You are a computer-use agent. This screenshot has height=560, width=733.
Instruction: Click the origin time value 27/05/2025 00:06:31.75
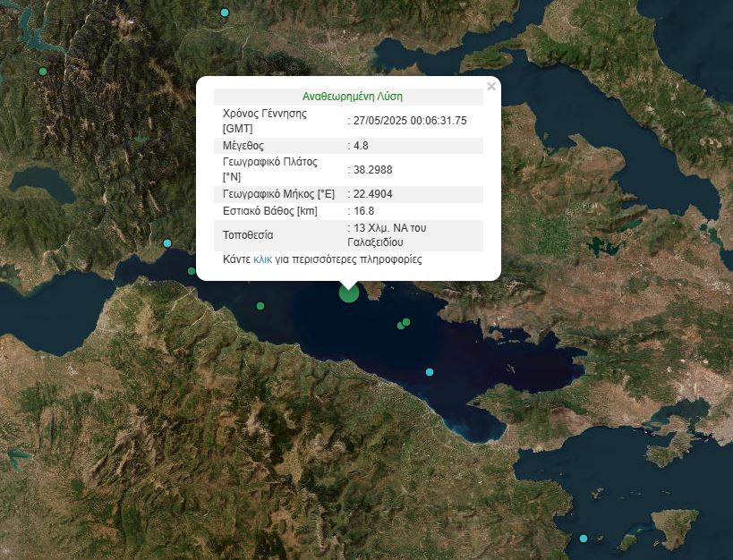[410, 121]
